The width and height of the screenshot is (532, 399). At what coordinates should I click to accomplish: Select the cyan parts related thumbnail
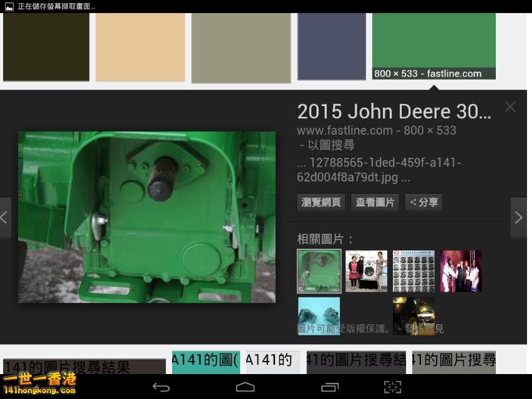pos(319,316)
